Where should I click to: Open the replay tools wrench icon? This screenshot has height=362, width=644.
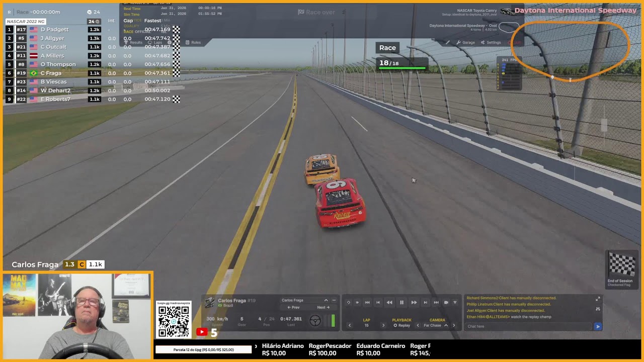(455, 302)
